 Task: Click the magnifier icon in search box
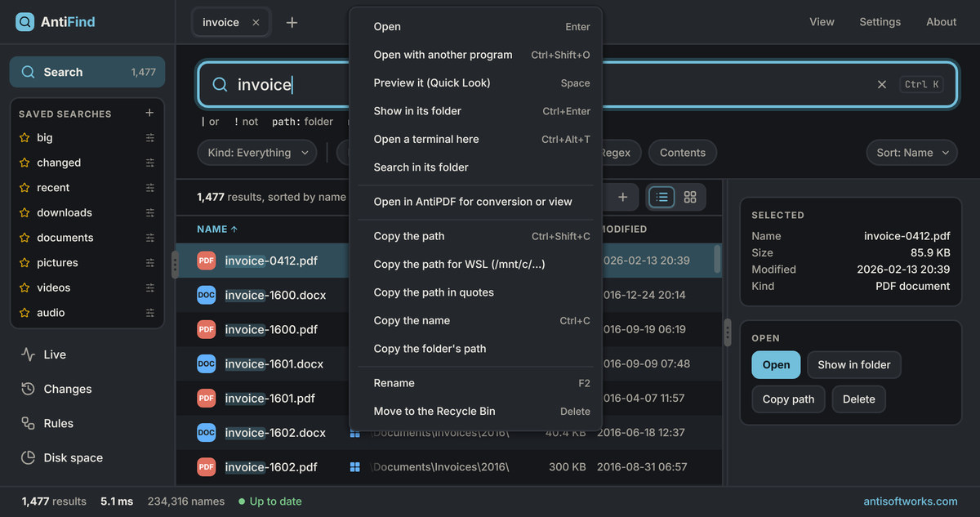pos(220,85)
